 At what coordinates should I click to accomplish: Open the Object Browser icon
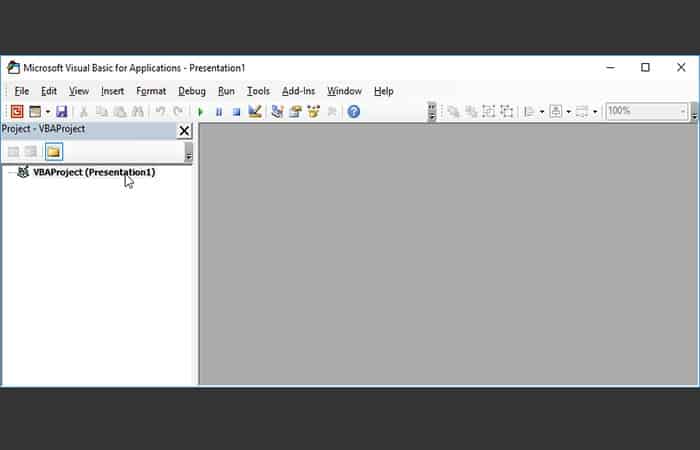click(313, 111)
